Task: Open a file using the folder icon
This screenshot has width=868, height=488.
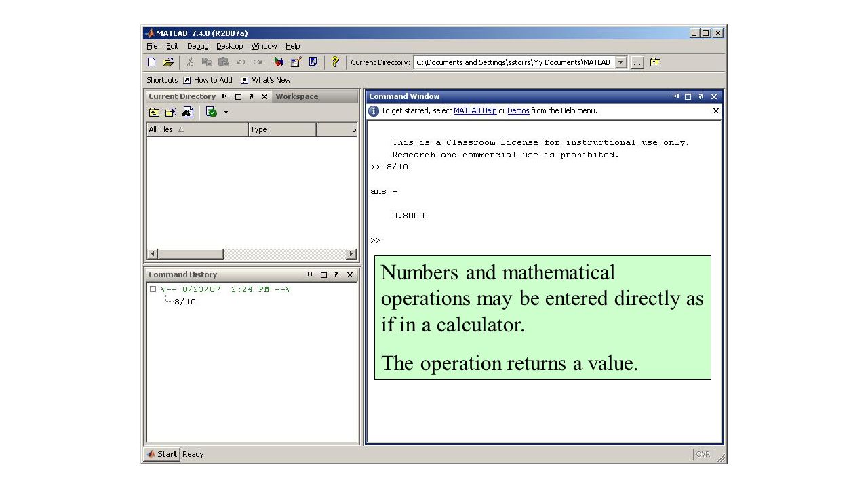Action: pos(168,62)
